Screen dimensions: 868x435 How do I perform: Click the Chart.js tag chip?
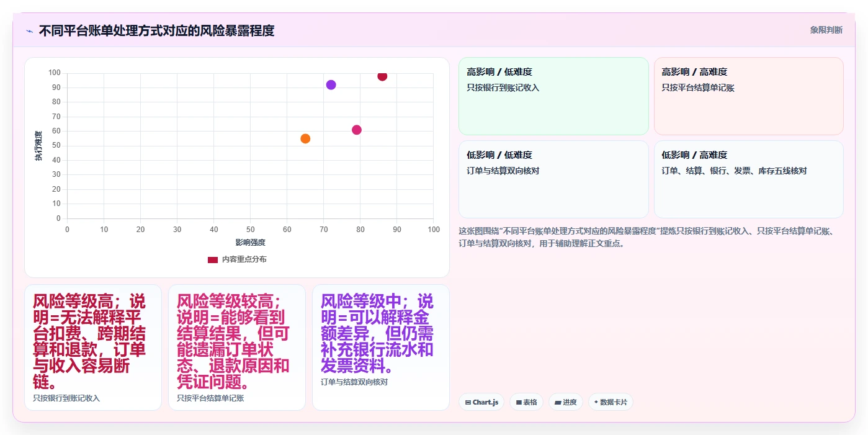pos(481,402)
